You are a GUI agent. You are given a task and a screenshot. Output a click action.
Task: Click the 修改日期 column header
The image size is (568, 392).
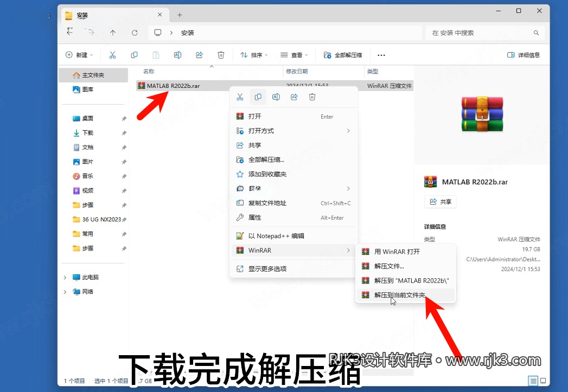[x=297, y=72]
